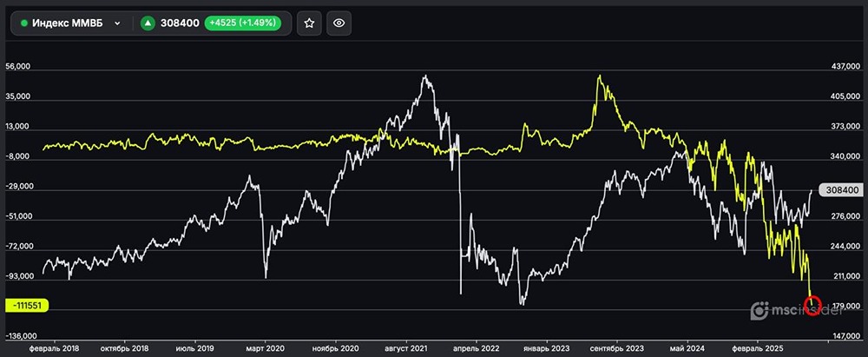Click the ноябрь 2020 date label

335,348
